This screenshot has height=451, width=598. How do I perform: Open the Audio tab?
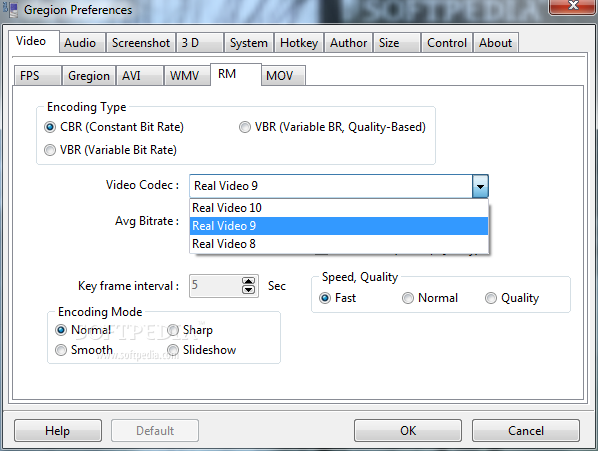82,43
